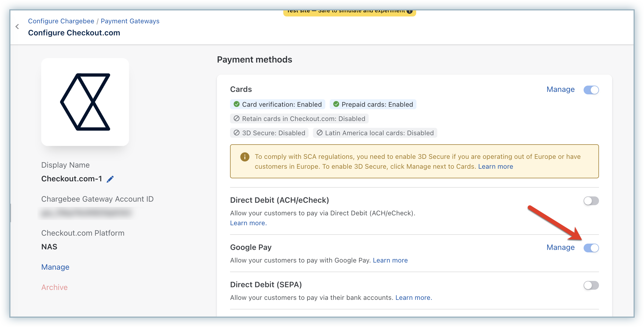Open Learn more in the SCA warning
Viewport: 644px width, 327px height.
pyautogui.click(x=495, y=167)
